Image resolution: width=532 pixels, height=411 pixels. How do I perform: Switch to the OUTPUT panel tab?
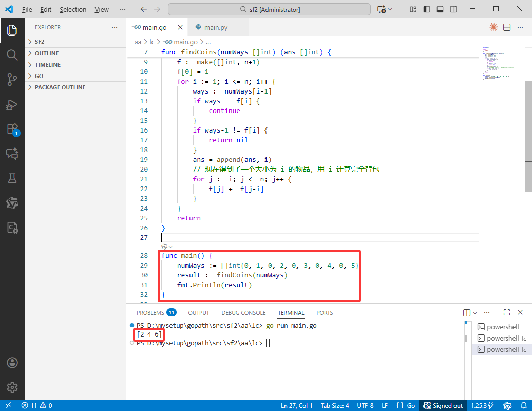pyautogui.click(x=199, y=312)
